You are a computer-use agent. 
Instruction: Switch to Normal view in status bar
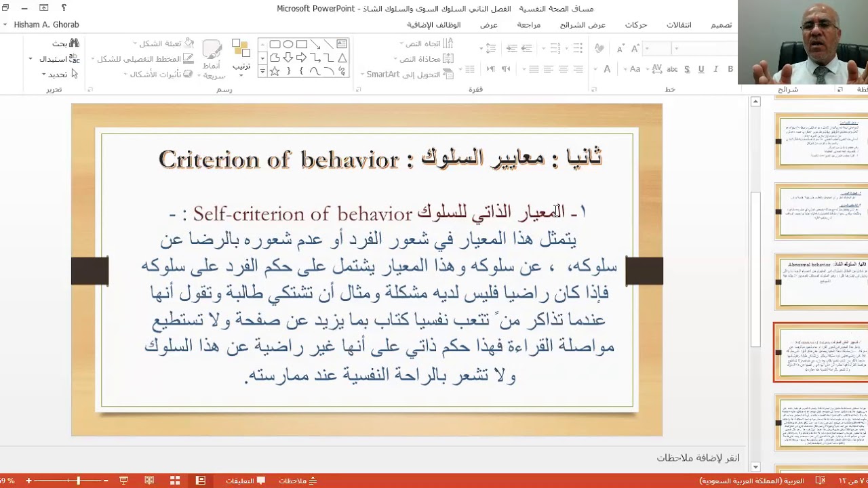click(x=201, y=481)
